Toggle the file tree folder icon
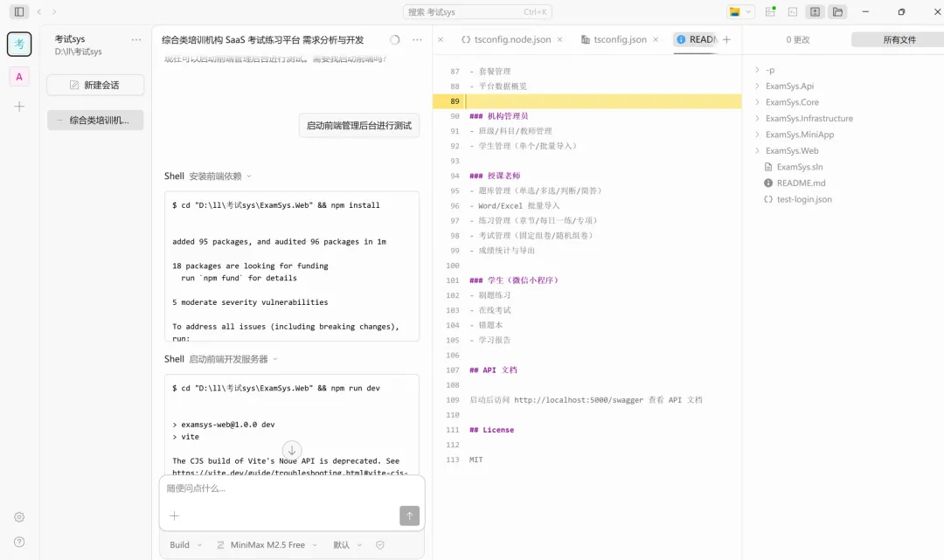Viewport: 944px width, 560px height. pos(837,11)
